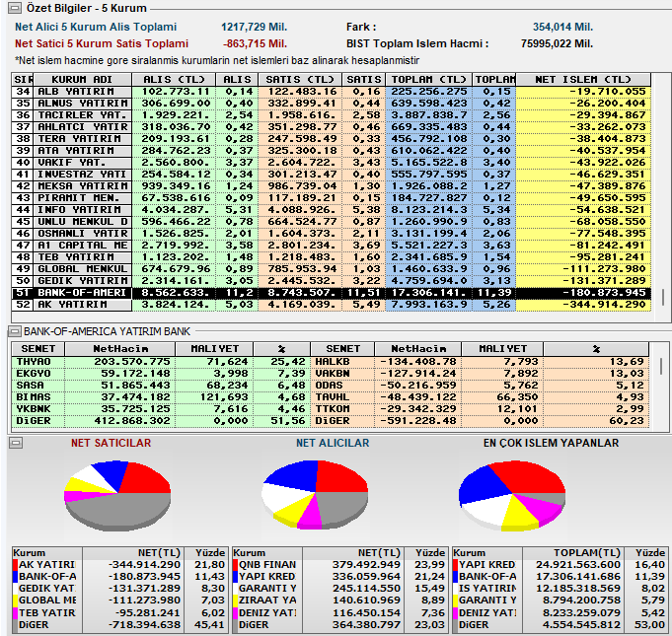Screen dimensions: 672x636
Task: Click magenta swatch beside TEB YATIR legend
Action: point(16,613)
